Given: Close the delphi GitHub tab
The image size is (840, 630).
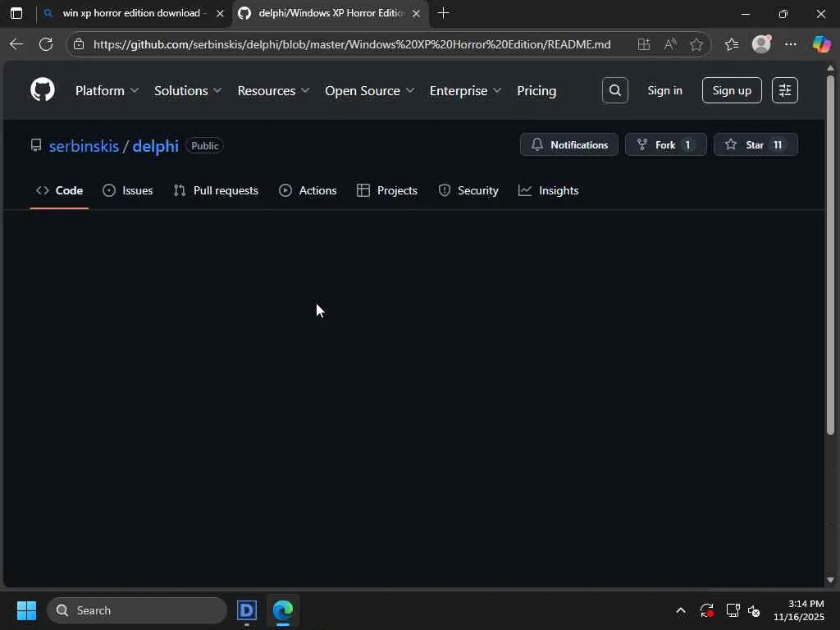Looking at the screenshot, I should pos(416,13).
